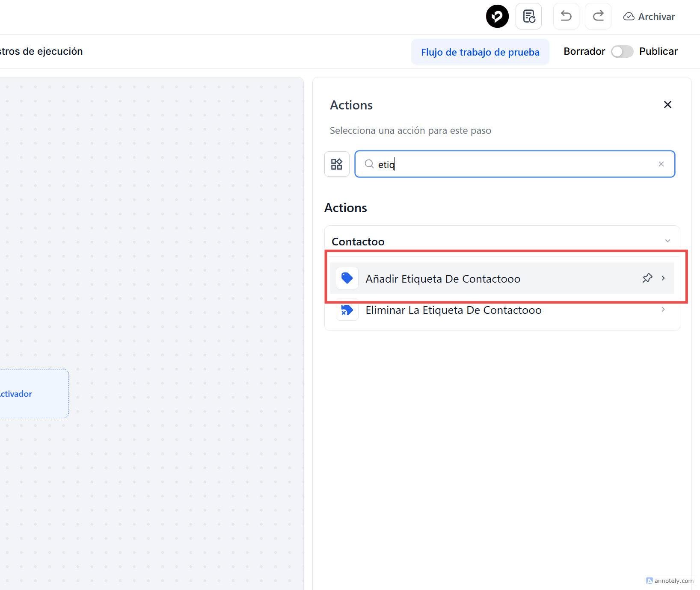Toggle the Borrador/Publicar switch
This screenshot has width=700, height=590.
coord(622,52)
